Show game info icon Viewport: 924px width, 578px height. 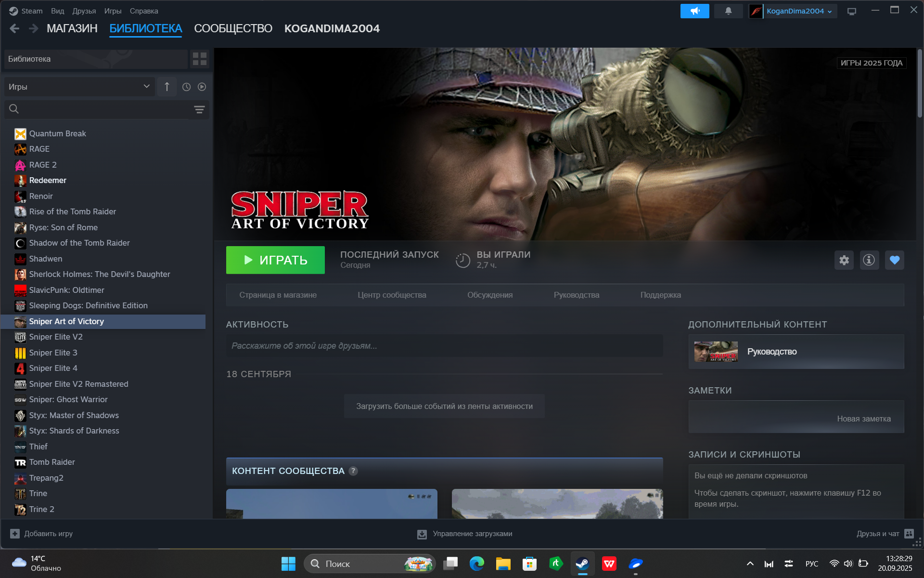point(869,260)
